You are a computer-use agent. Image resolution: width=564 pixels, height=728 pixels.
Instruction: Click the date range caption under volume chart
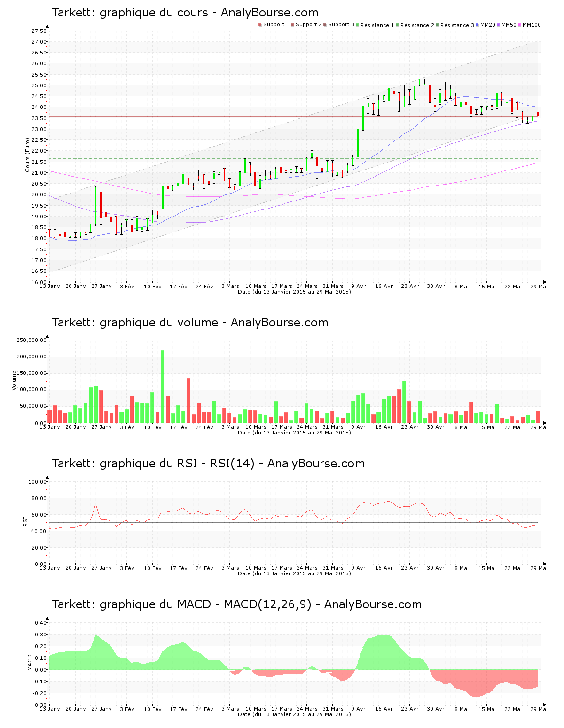click(x=294, y=433)
